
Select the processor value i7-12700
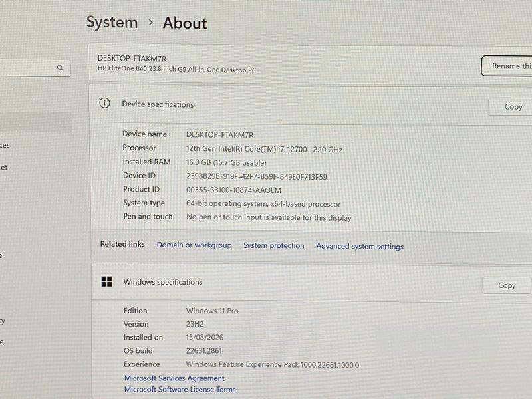pyautogui.click(x=264, y=149)
